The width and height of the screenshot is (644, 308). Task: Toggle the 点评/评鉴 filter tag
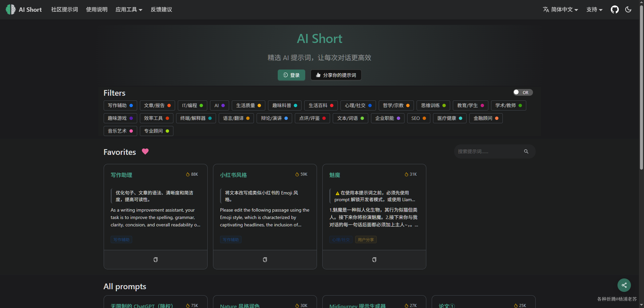click(x=312, y=118)
